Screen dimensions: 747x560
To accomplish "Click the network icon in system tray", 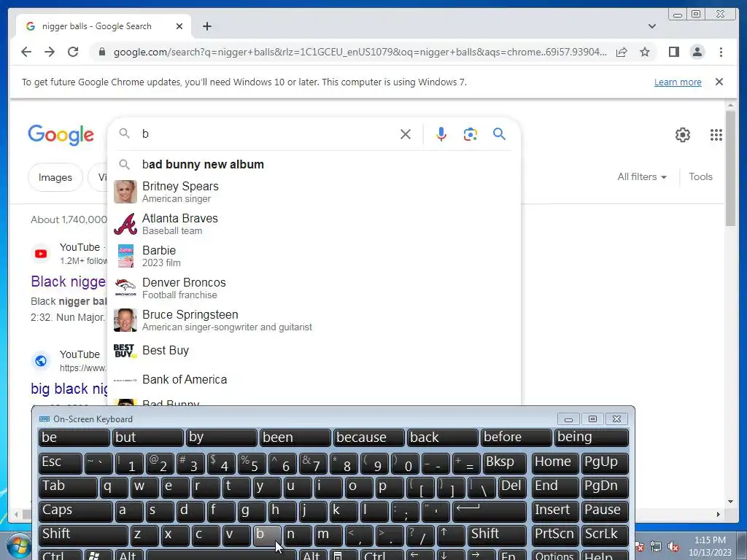I will [x=656, y=547].
